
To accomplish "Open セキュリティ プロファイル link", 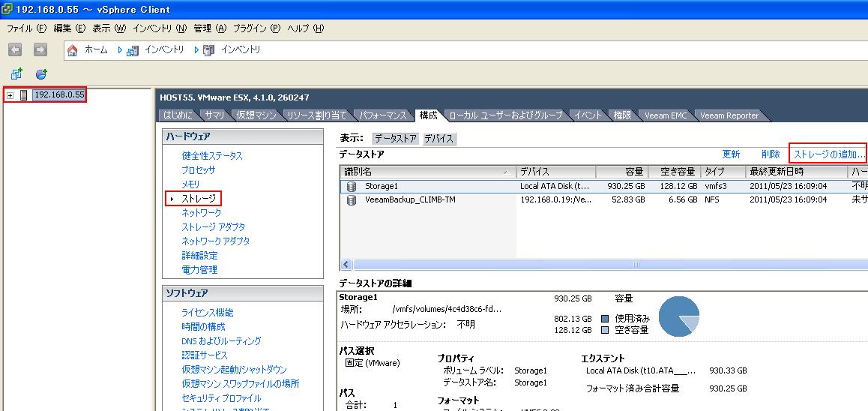I will (221, 398).
